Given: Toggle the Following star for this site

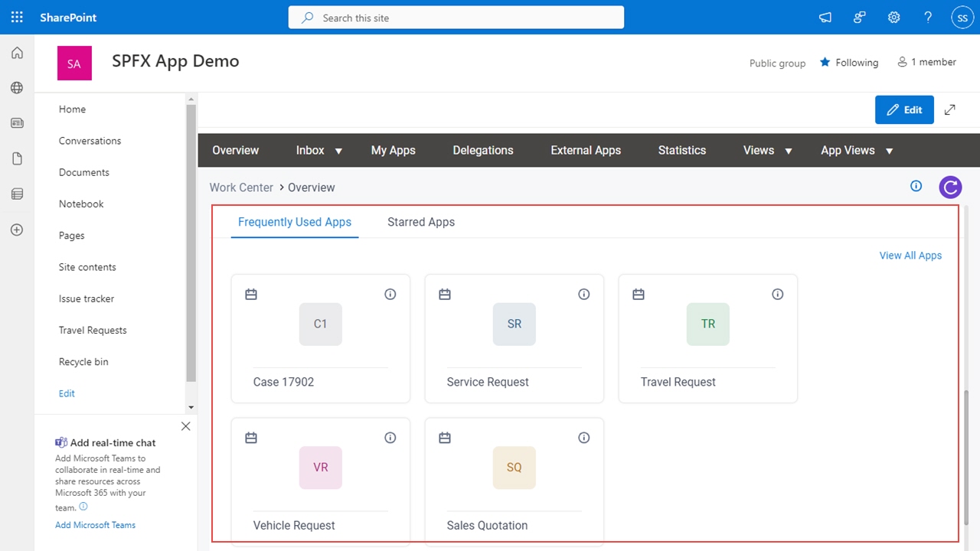Looking at the screenshot, I should (x=825, y=62).
